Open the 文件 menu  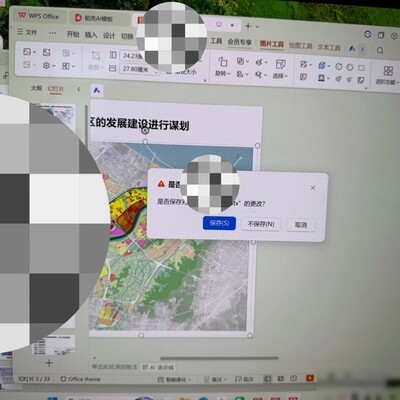point(27,32)
